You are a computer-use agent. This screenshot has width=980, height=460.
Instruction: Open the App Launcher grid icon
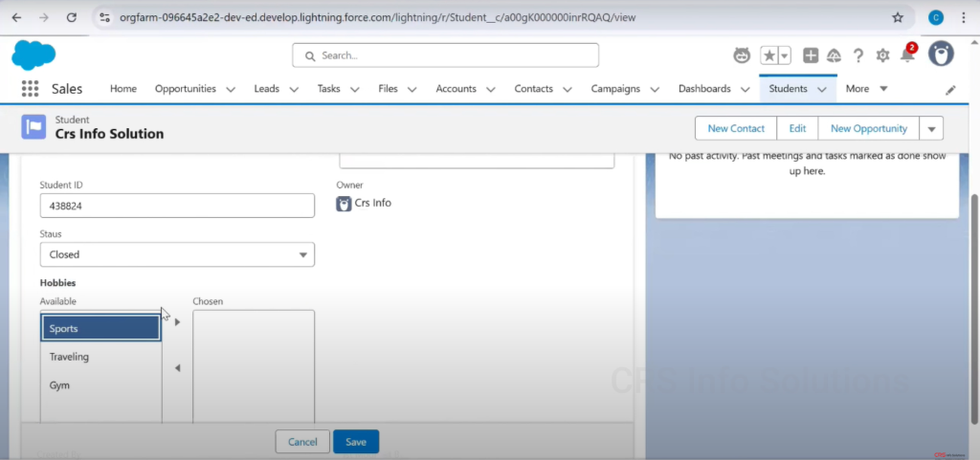[30, 89]
